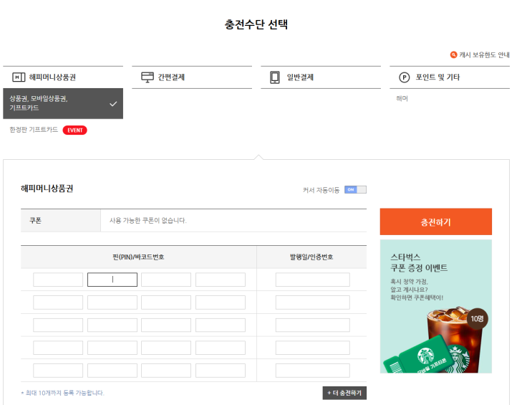This screenshot has height=405, width=532.
Task: Focus fourth PIN field in row four
Action: [x=221, y=348]
